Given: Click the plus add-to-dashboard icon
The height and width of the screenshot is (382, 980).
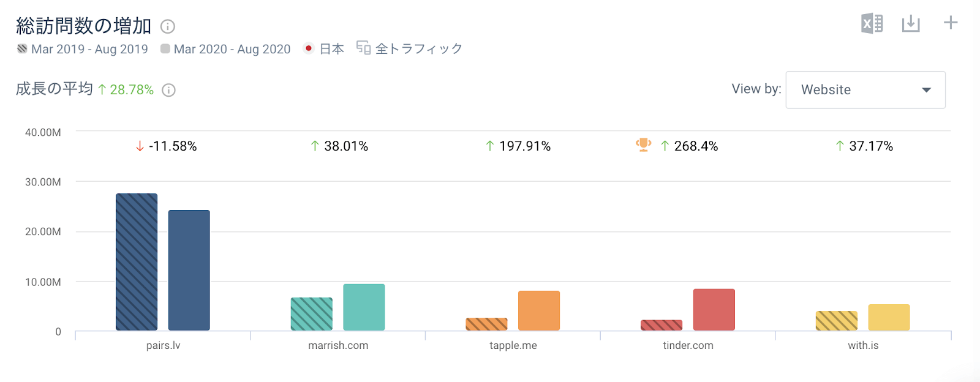Looking at the screenshot, I should click(x=951, y=23).
